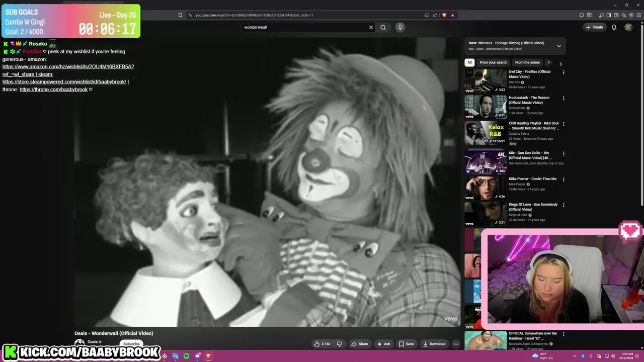Like the Wonderwall video (3.1M)
The image size is (644, 362).
pos(322,344)
